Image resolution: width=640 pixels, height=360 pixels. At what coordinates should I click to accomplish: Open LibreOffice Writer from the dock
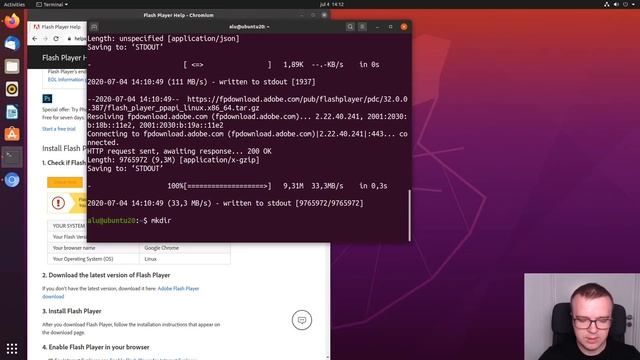click(x=12, y=112)
